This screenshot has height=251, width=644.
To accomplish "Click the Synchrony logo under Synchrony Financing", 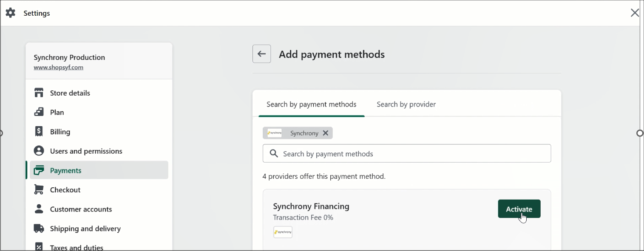I will (283, 232).
